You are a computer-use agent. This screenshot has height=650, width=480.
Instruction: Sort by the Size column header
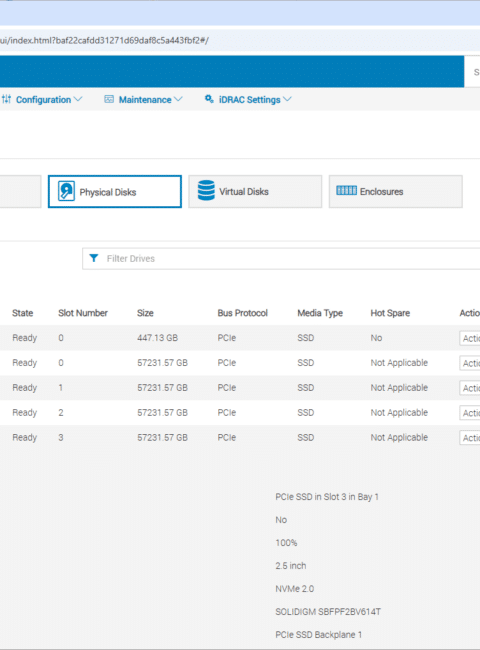[145, 313]
